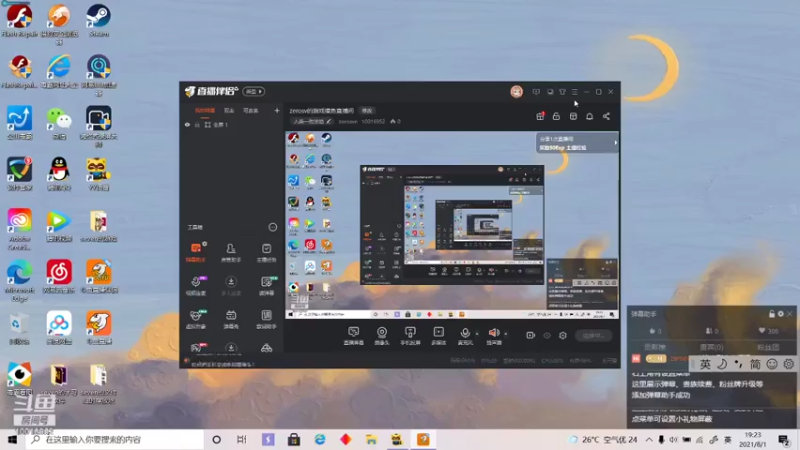800x450 pixels.
Task: Open the music-note lyrics tool in toolbox
Action: pos(266,319)
